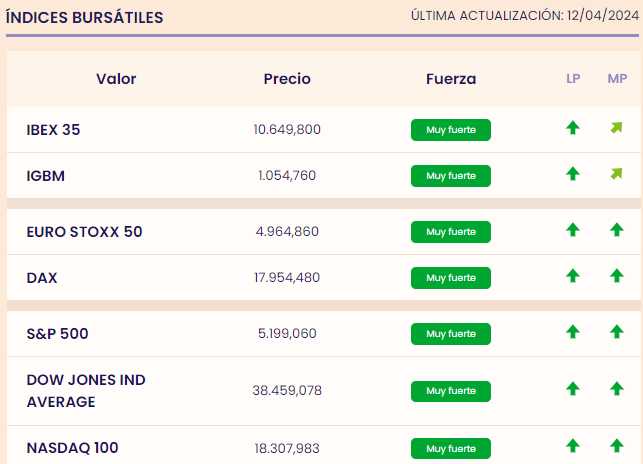Viewport: 643px width, 464px height.
Task: Click DAX MP green up arrow
Action: (x=616, y=276)
